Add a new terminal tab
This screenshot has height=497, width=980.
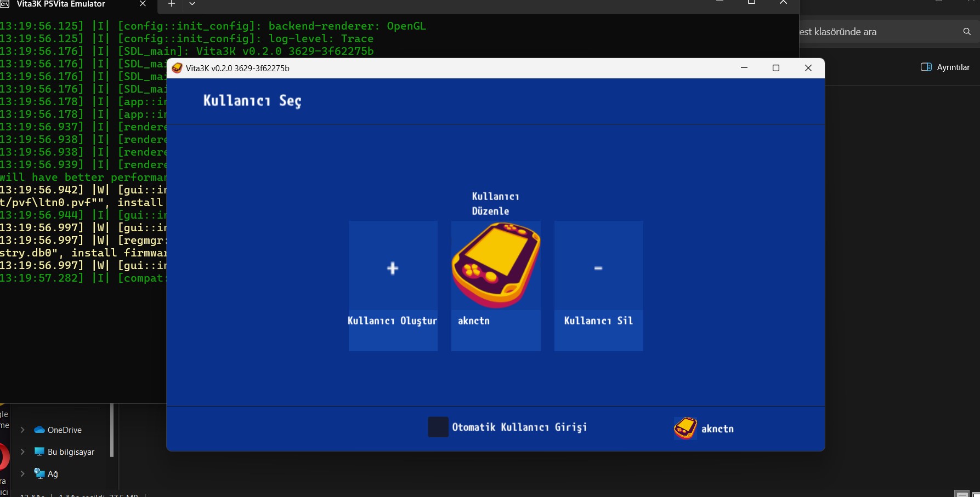click(171, 4)
